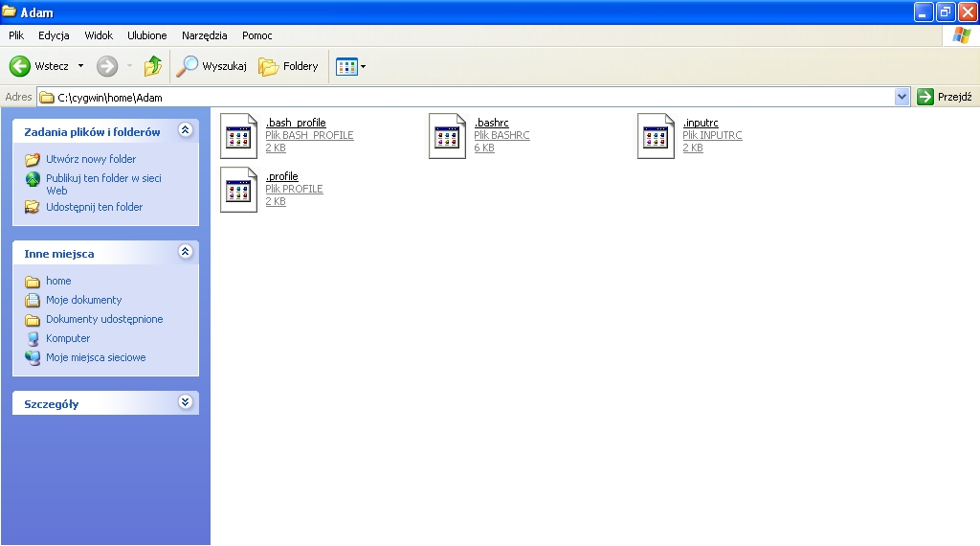Click Plik INPUTRC type text

pyautogui.click(x=712, y=135)
